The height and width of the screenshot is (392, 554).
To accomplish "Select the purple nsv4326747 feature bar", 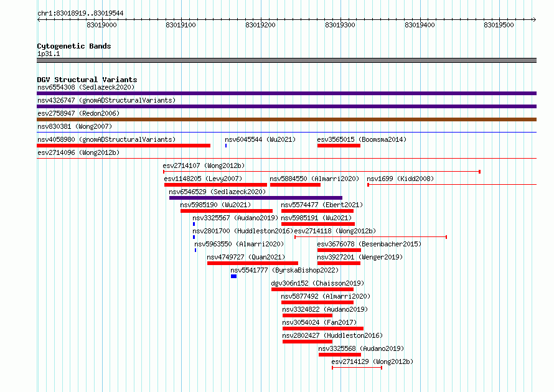I will (x=286, y=106).
